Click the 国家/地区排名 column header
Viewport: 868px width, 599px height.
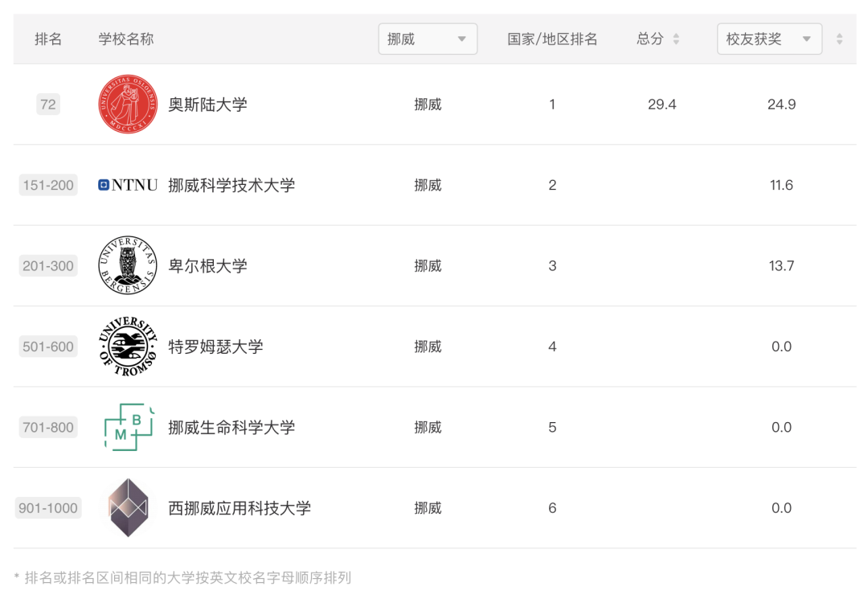552,39
